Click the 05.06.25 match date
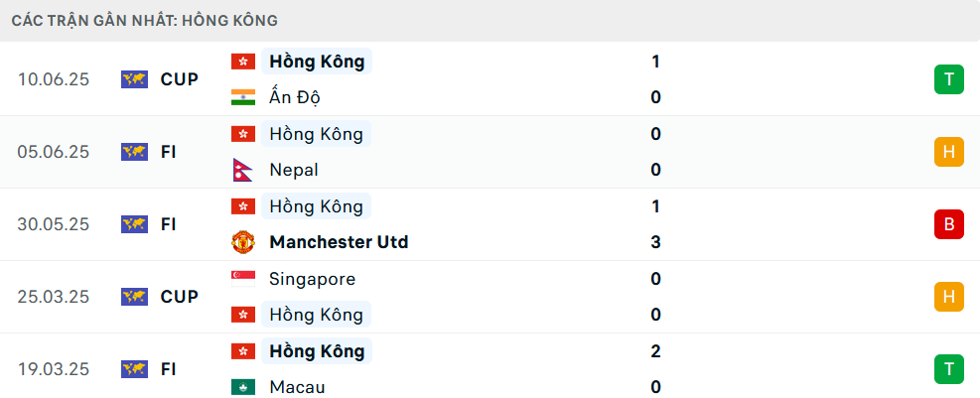980x398 pixels. [x=54, y=152]
